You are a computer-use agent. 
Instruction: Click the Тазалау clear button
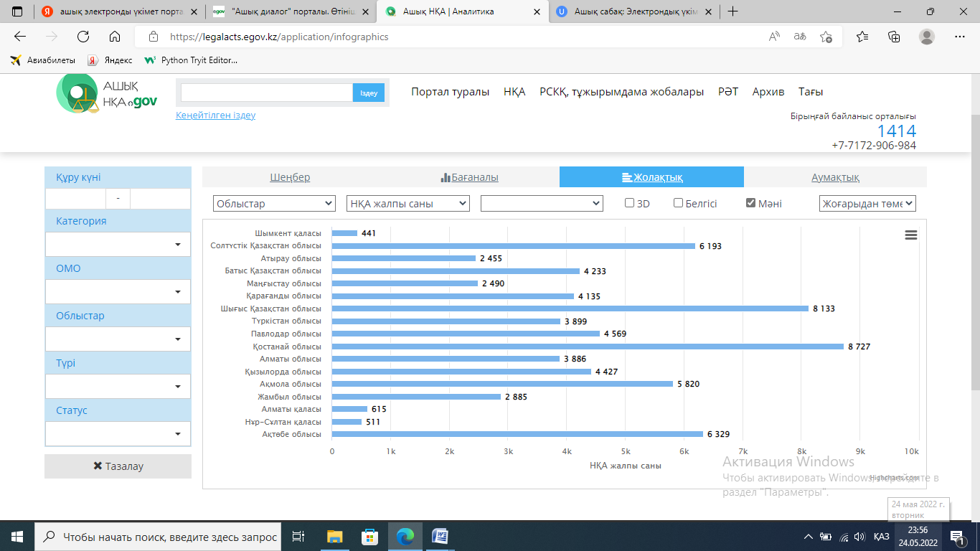[x=118, y=466]
